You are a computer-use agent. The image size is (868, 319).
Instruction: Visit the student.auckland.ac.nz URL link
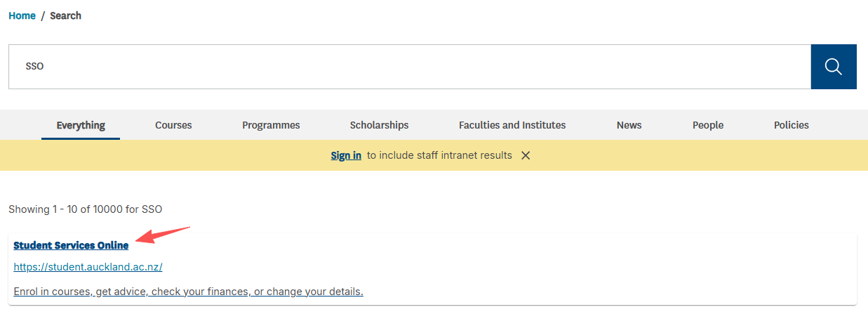pos(88,267)
